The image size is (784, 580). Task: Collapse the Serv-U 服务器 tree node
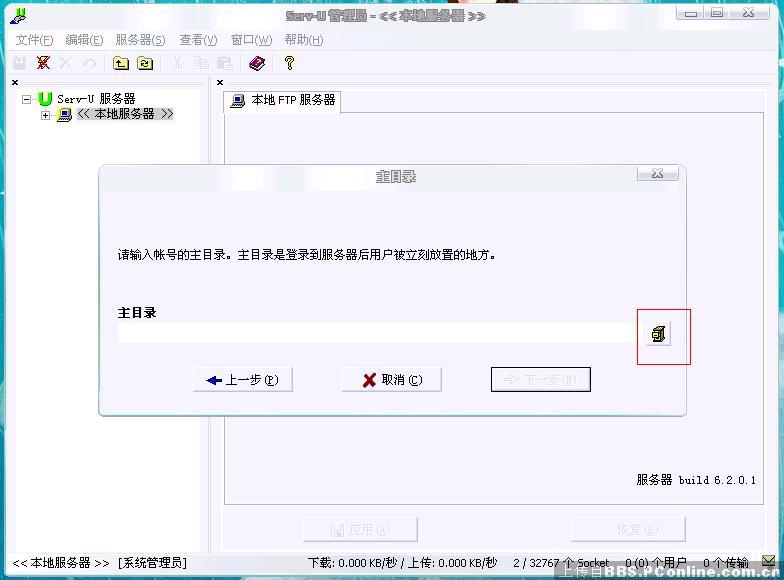[27, 99]
